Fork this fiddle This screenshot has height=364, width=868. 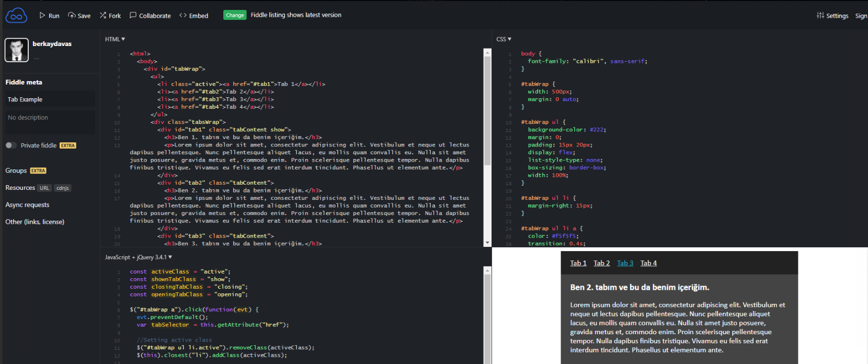110,16
